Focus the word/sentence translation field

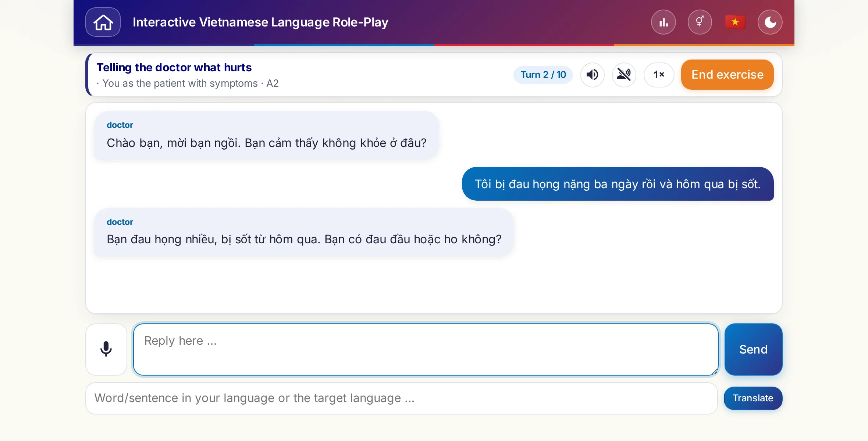click(401, 398)
